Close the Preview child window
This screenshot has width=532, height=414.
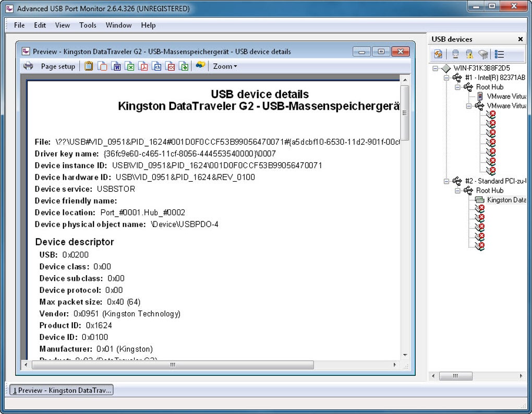point(401,52)
